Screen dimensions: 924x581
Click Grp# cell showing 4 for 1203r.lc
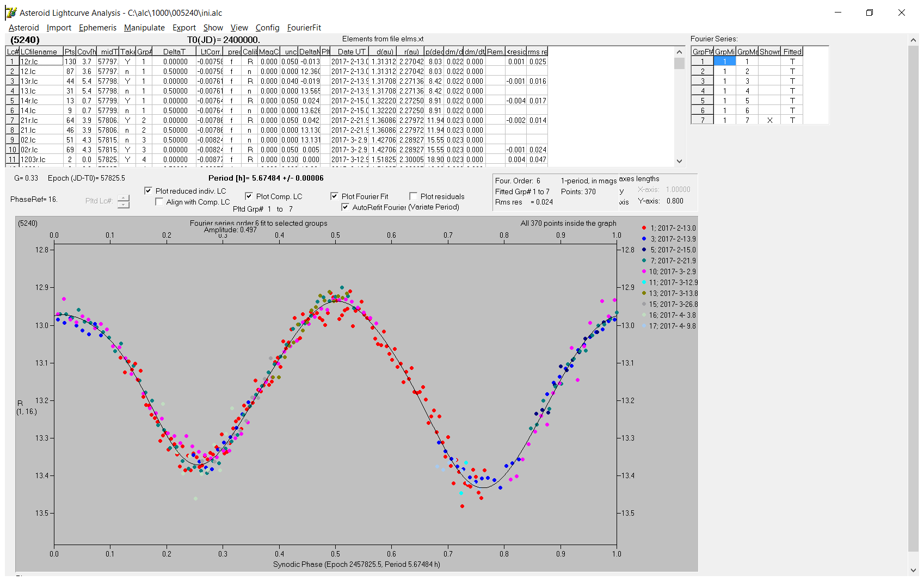(144, 159)
